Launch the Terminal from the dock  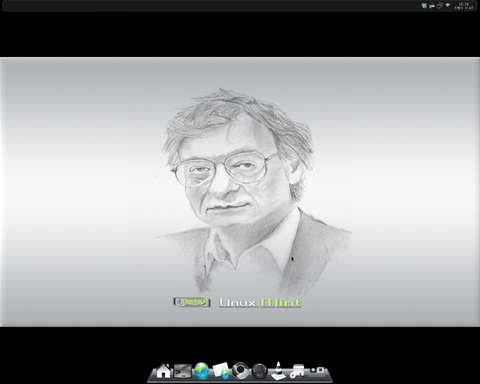[183, 371]
